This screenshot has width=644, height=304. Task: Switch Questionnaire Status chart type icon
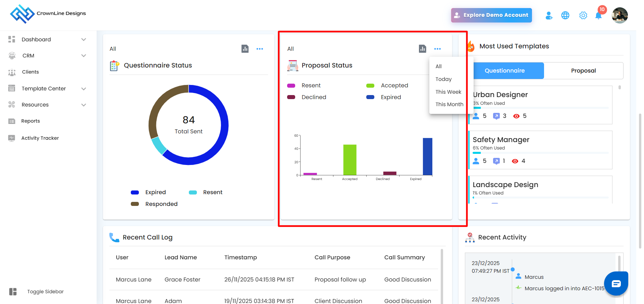click(x=245, y=49)
